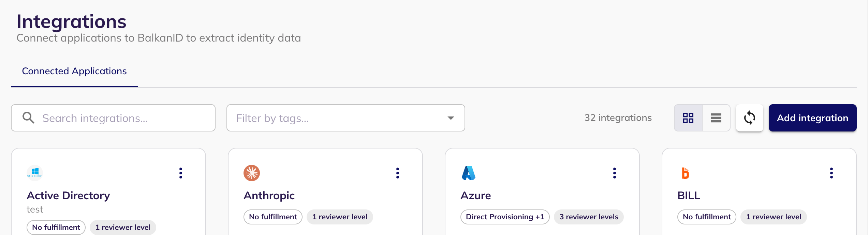Click 1 reviewer level chip on BILL
The height and width of the screenshot is (235, 868).
tap(774, 217)
